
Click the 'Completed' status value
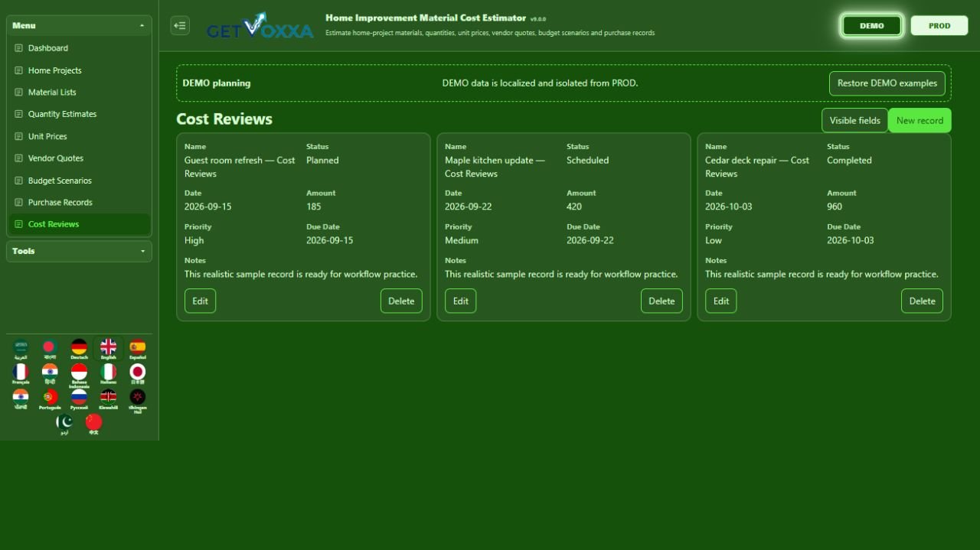tap(849, 161)
